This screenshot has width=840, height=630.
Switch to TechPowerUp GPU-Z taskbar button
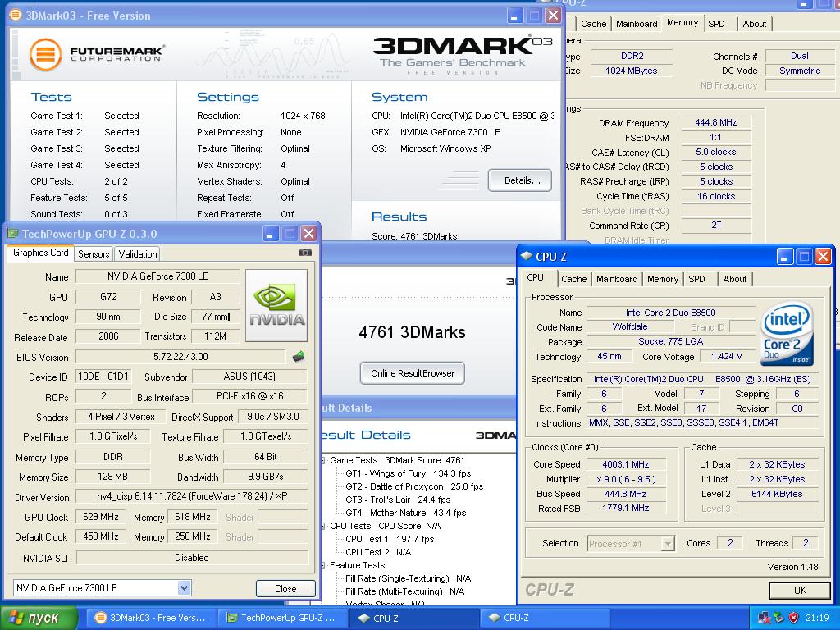coord(281,618)
